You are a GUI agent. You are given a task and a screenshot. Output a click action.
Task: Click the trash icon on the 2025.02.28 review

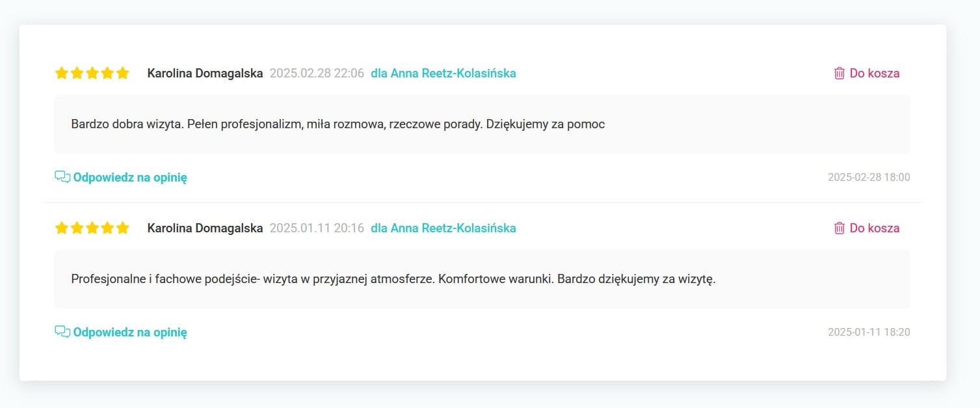click(x=840, y=73)
